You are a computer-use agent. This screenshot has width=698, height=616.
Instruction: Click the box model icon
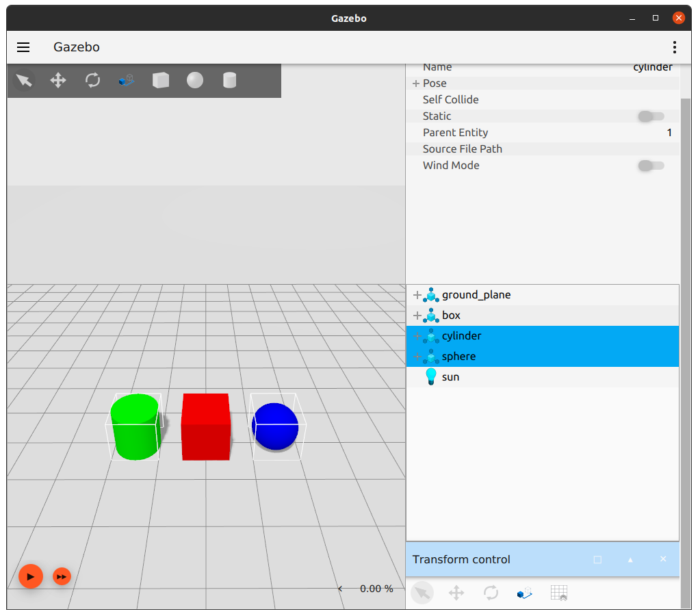pyautogui.click(x=431, y=316)
